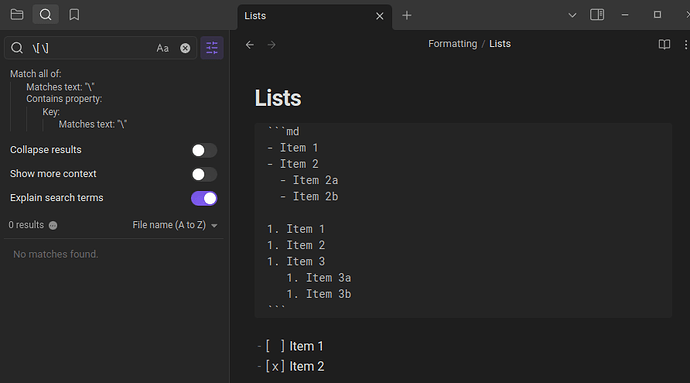Click the ```md code fence line
This screenshot has height=383, width=690.
pos(283,131)
